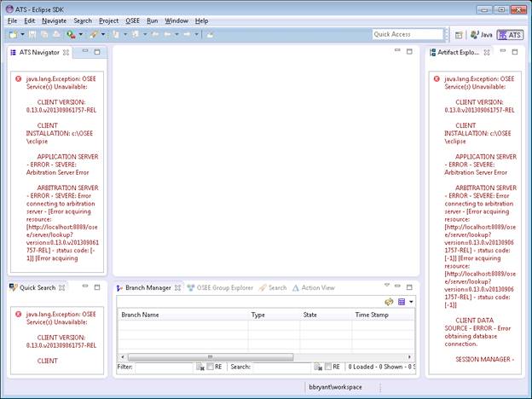Click the Last Edit Location toolbar icon

pyautogui.click(x=155, y=34)
